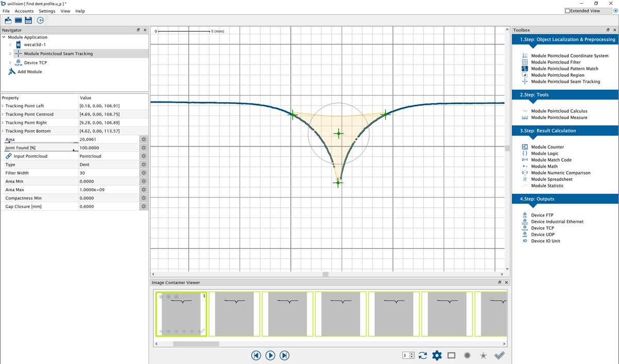Collapse the wecat3d-1 tree item
The height and width of the screenshot is (364, 619).
10,45
